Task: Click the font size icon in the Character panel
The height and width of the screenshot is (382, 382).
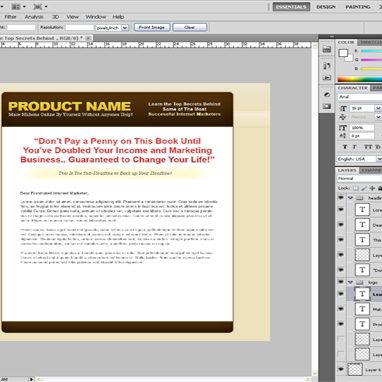Action: pyautogui.click(x=343, y=108)
